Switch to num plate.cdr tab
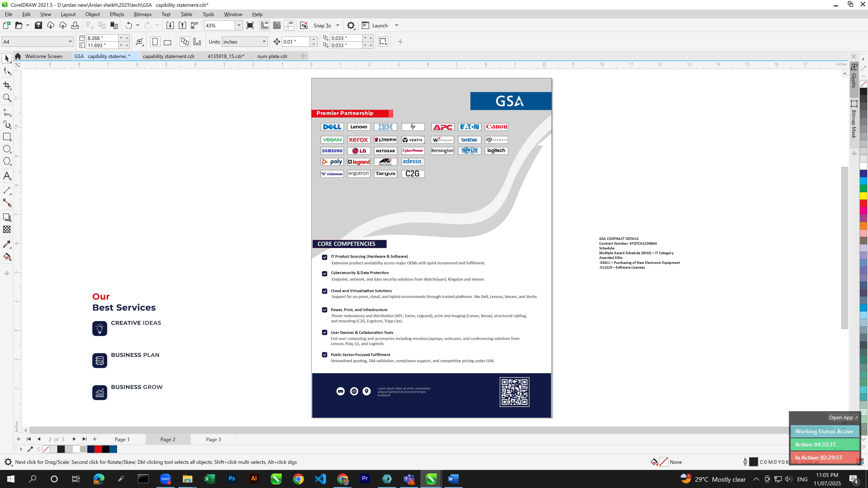The image size is (868, 488). coord(272,56)
